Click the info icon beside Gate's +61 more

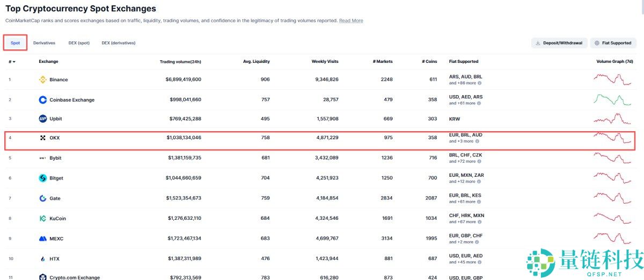(x=479, y=202)
